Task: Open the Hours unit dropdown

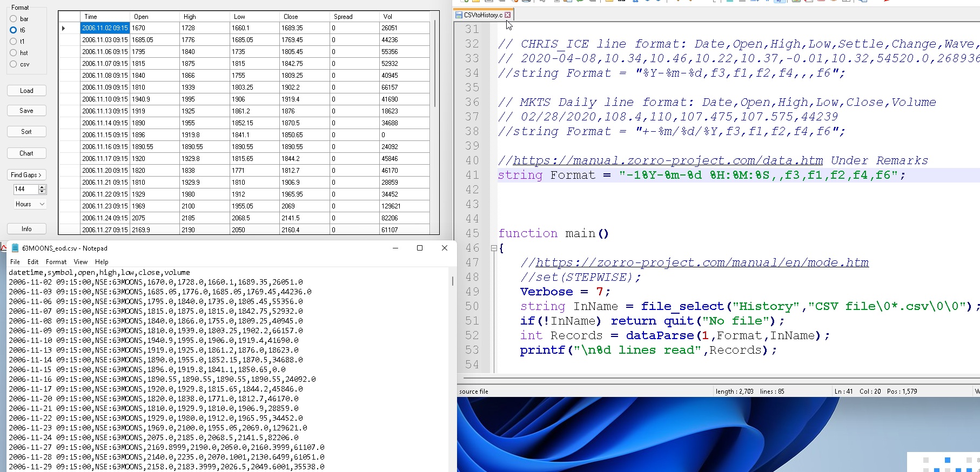Action: click(30, 204)
